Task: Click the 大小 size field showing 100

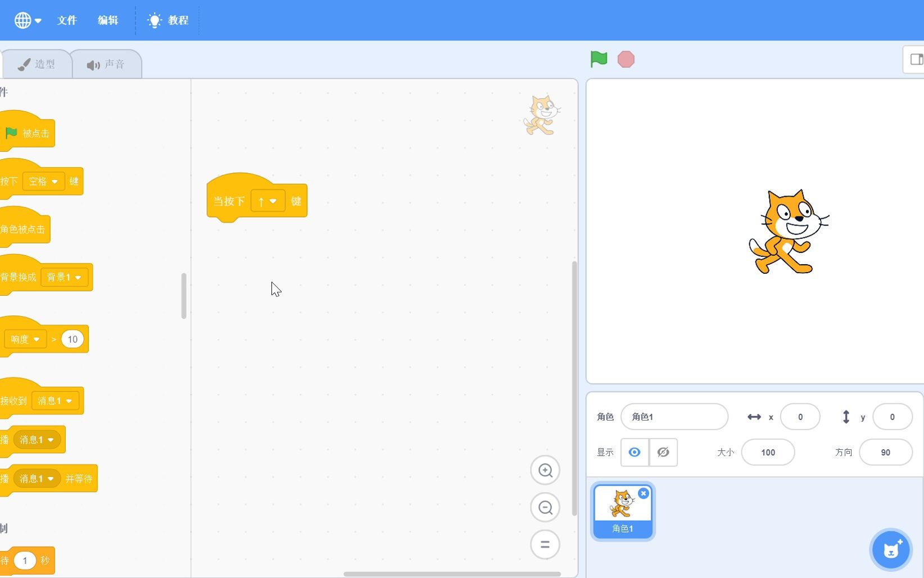Action: tap(768, 452)
